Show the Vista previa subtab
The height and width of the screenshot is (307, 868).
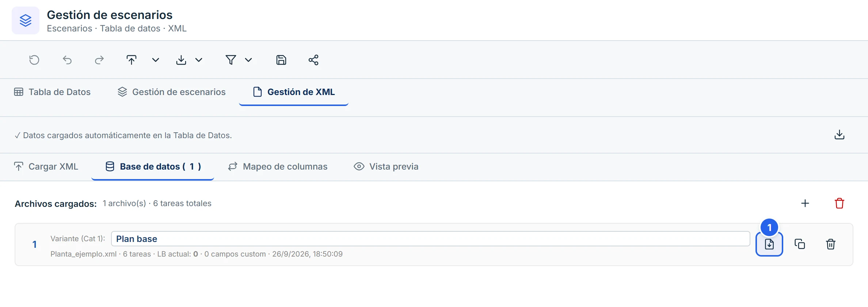click(386, 167)
